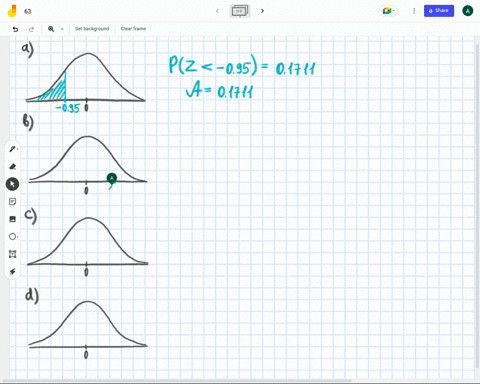This screenshot has height=384, width=480.
Task: Click the handwritten label d)
Action: [x=32, y=296]
